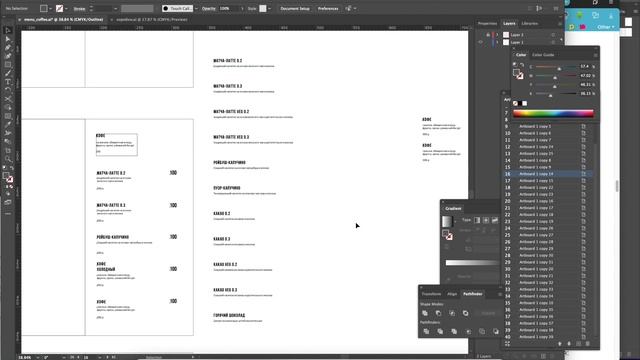Click the Preferences button
The width and height of the screenshot is (640, 360).
coord(328,9)
